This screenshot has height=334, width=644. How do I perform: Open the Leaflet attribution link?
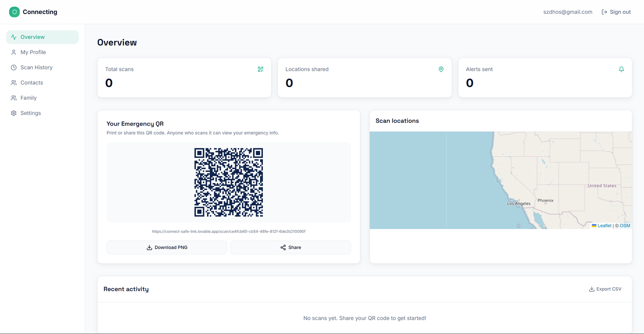pos(604,226)
